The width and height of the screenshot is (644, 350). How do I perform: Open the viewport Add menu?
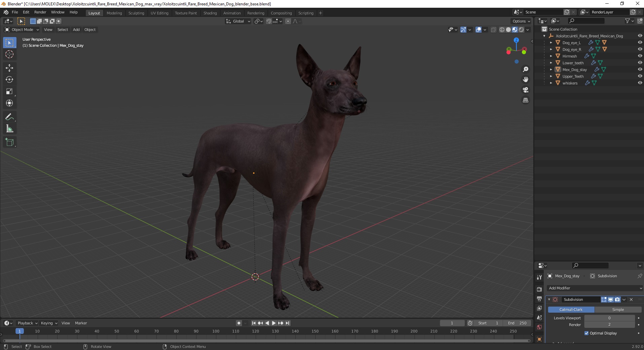tap(76, 30)
